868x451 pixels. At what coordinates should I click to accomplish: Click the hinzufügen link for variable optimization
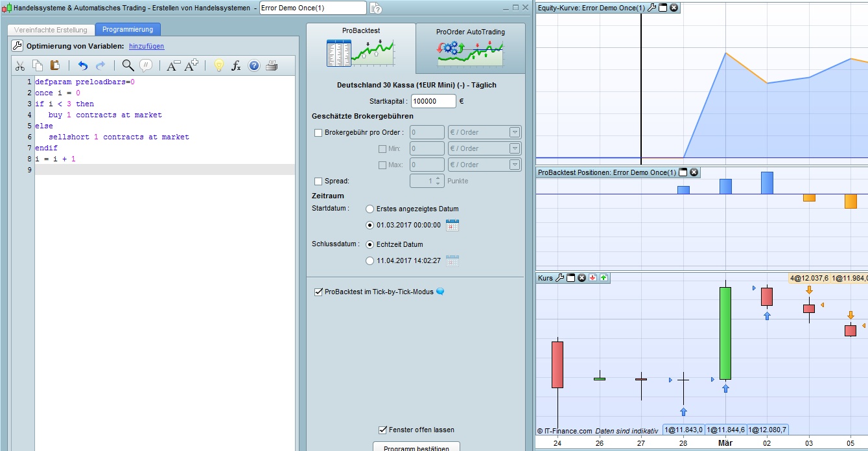(x=147, y=47)
